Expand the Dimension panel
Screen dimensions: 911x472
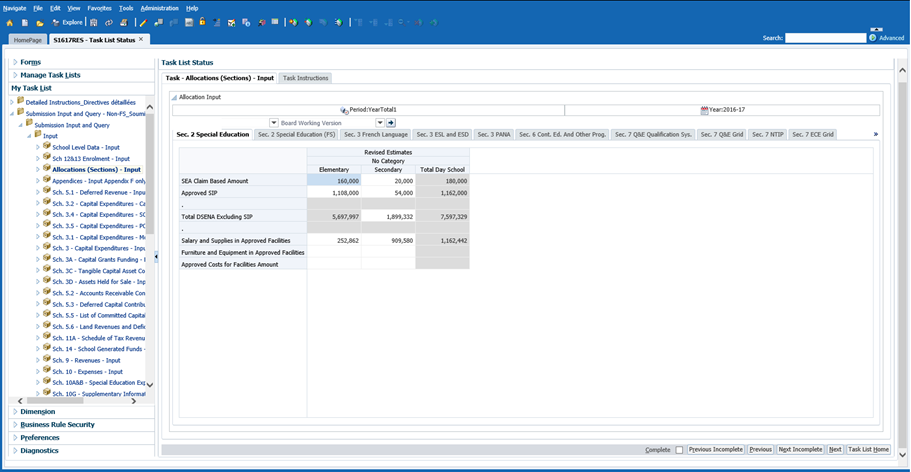pos(37,412)
